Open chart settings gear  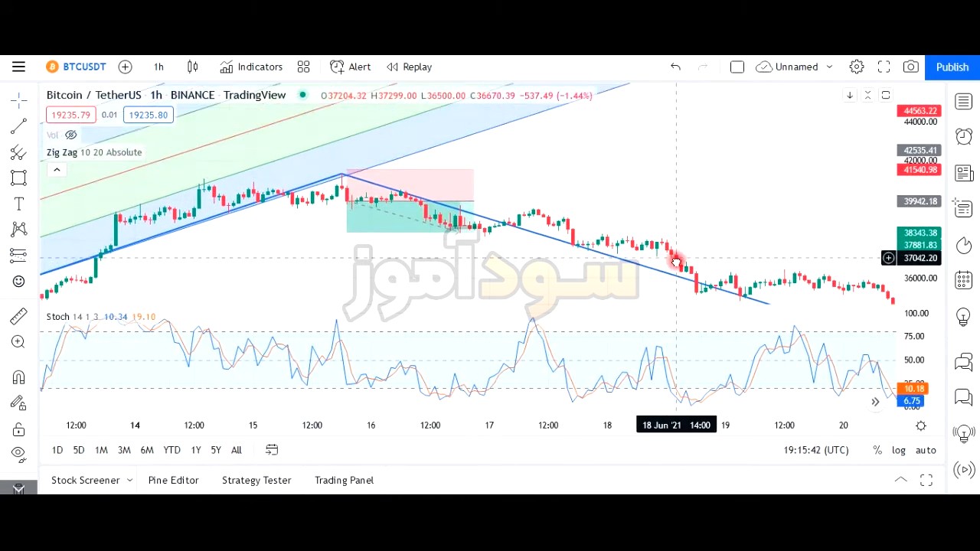857,67
